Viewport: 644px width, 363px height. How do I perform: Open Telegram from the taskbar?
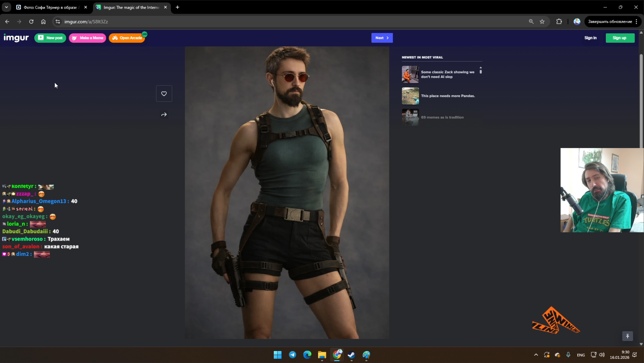(292, 355)
